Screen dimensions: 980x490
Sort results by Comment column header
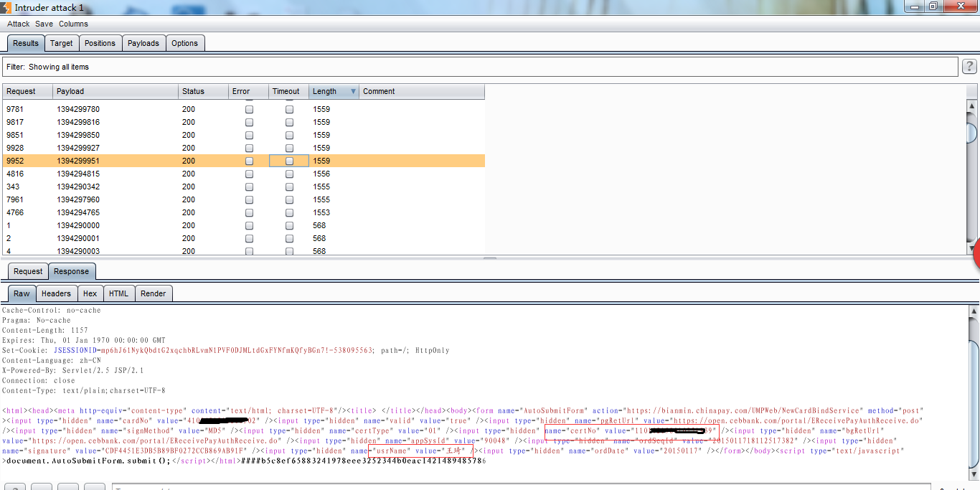pyautogui.click(x=422, y=91)
